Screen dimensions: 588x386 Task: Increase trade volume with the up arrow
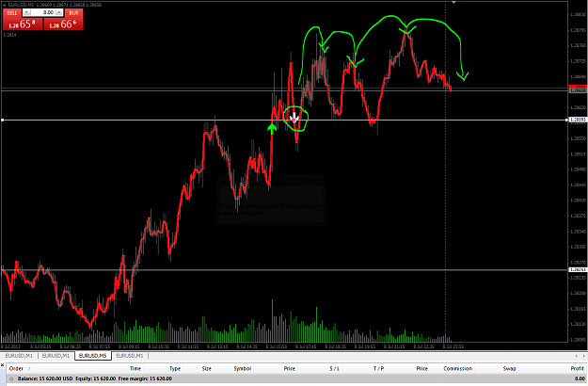[x=59, y=13]
